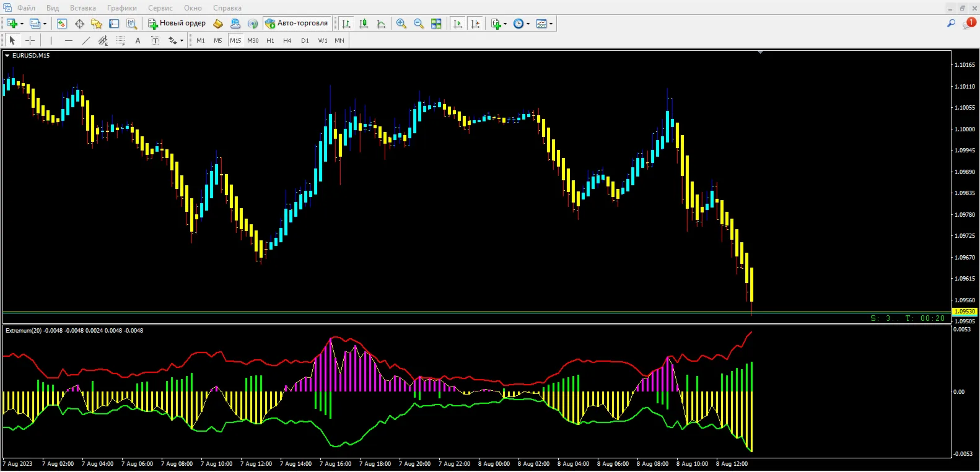Toggle the Авто-торговля auto trading button
This screenshot has width=980, height=472.
pos(297,24)
